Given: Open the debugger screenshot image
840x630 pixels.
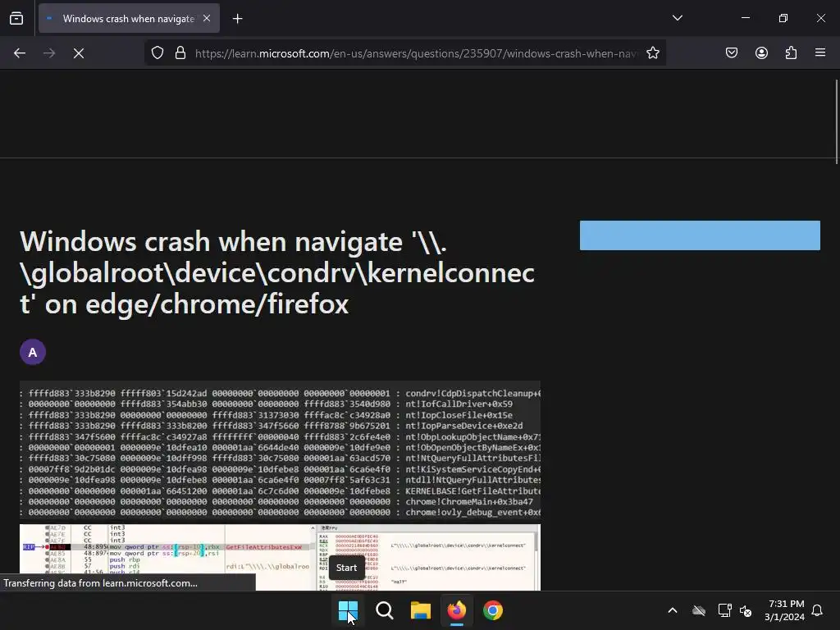Looking at the screenshot, I should (280, 557).
